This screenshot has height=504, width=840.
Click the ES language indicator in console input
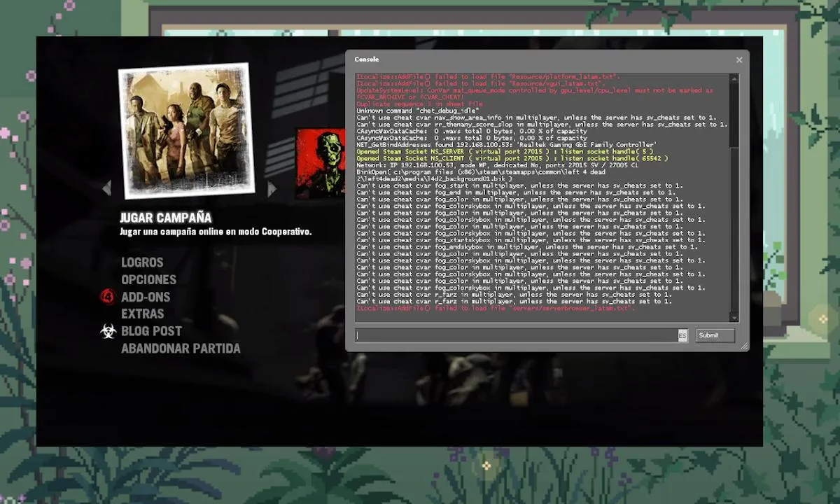682,336
